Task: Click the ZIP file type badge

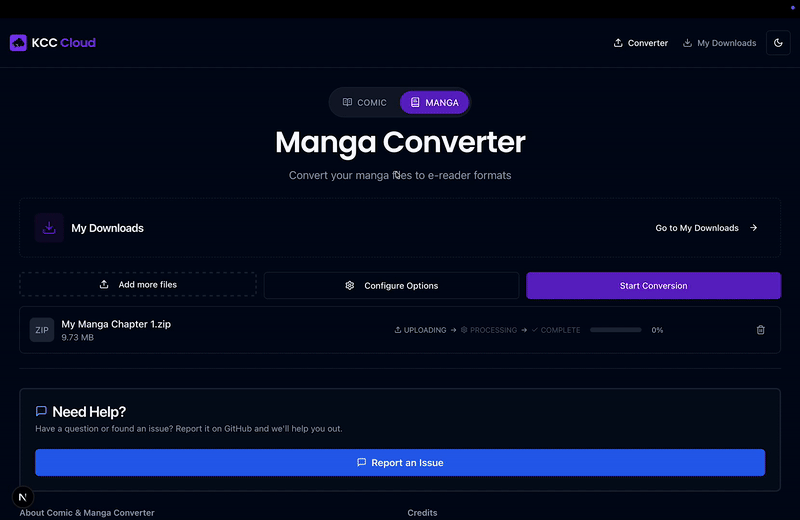Action: [x=42, y=330]
